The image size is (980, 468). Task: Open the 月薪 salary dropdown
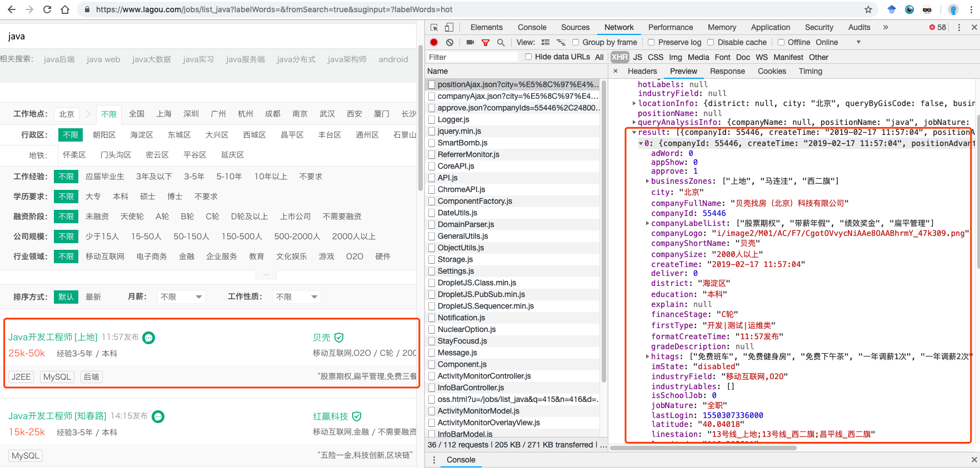tap(181, 297)
